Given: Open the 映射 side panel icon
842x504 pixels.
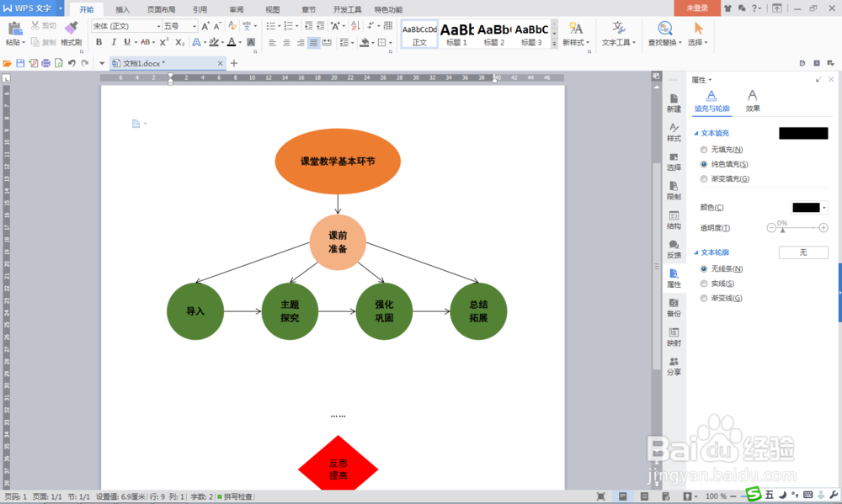Looking at the screenshot, I should 674,337.
